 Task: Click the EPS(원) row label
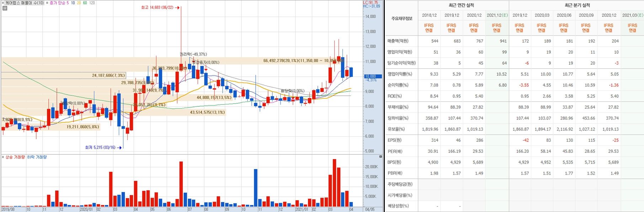(x=394, y=140)
